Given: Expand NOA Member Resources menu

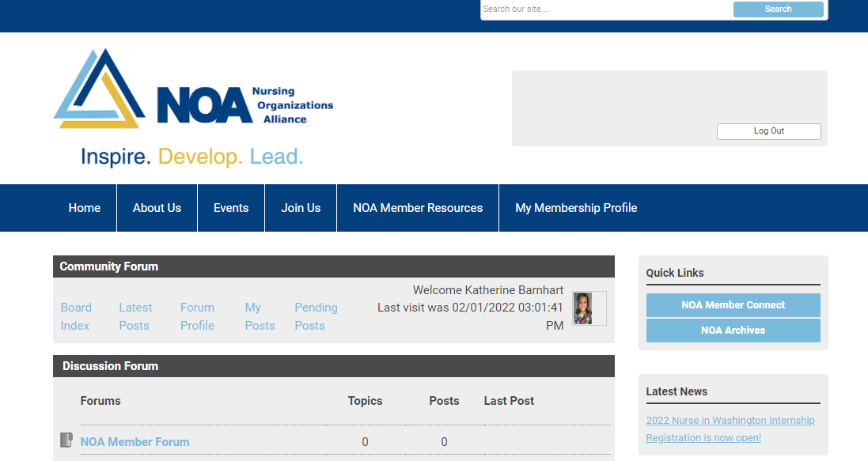Looking at the screenshot, I should pos(418,208).
